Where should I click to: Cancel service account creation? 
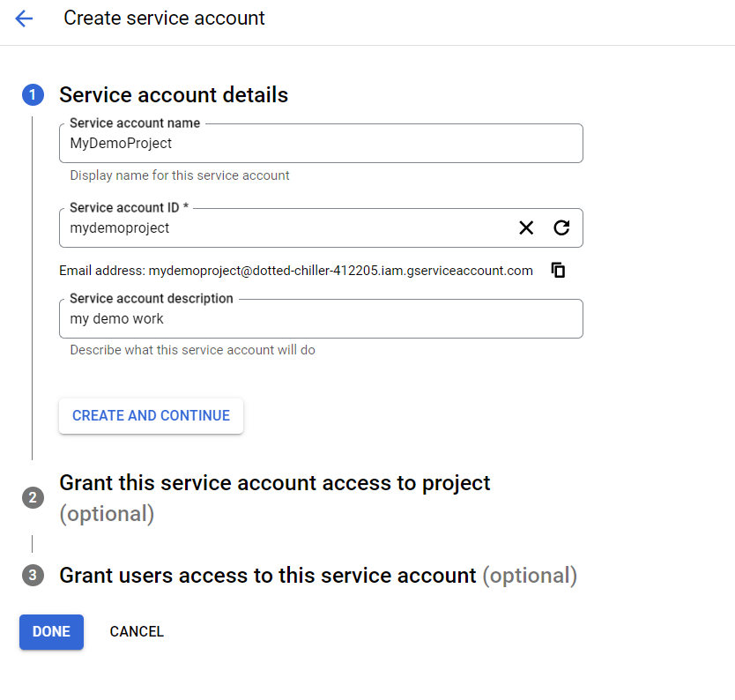[137, 631]
